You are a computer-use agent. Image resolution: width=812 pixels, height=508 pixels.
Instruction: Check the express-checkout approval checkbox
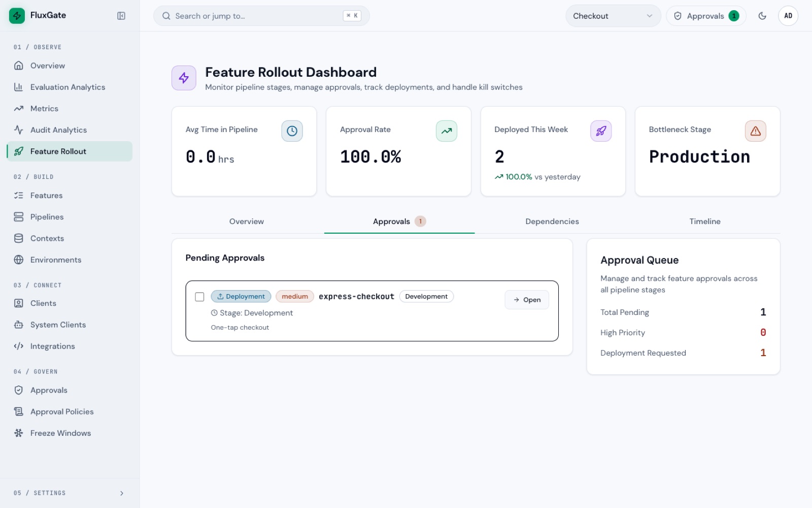tap(199, 297)
